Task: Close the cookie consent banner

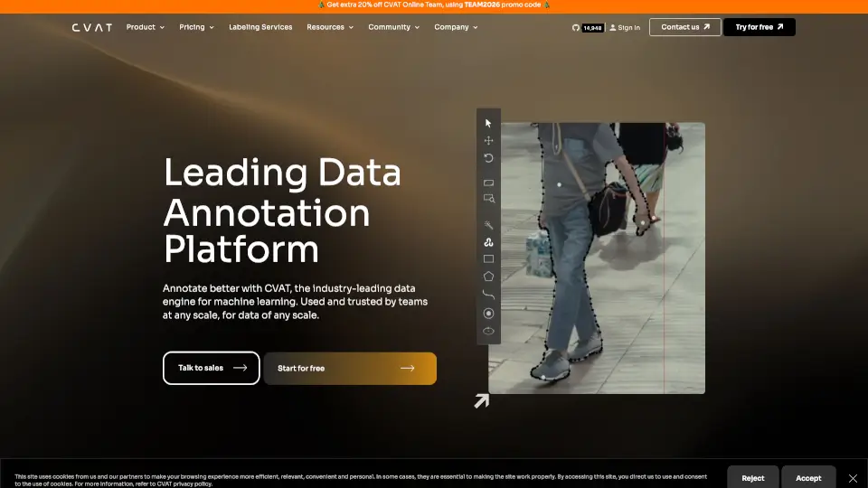Action: tap(853, 478)
